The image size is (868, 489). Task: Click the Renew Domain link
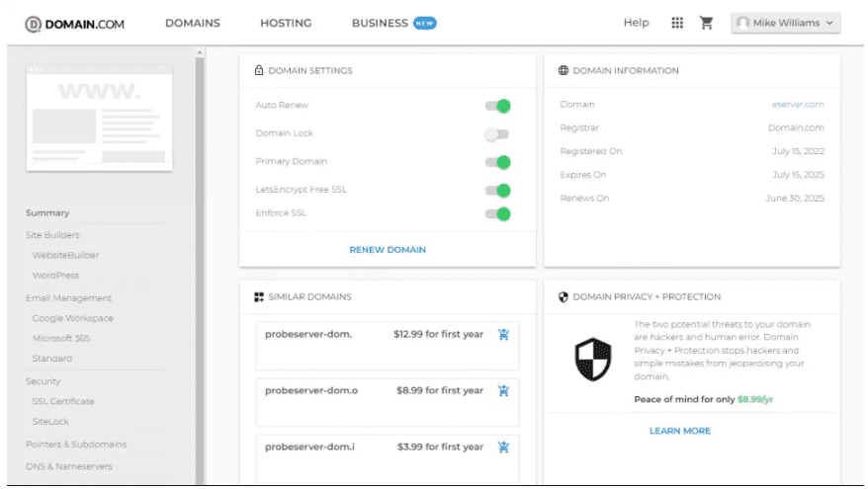(x=388, y=250)
